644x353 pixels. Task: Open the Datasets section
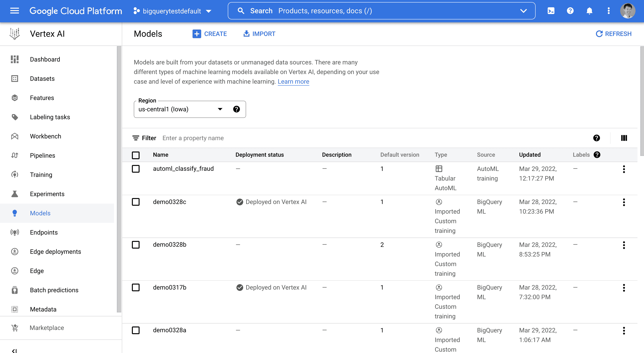tap(42, 79)
